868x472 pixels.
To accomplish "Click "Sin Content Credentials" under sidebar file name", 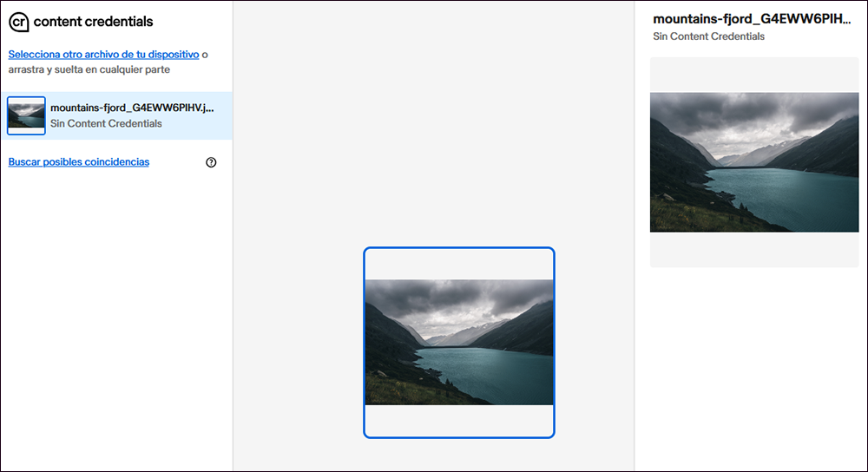I will coord(106,124).
